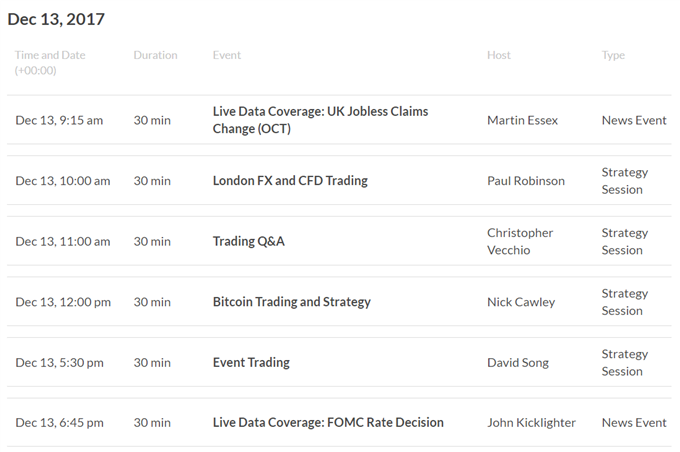Click the Type column header
This screenshot has height=452, width=680.
click(x=613, y=56)
